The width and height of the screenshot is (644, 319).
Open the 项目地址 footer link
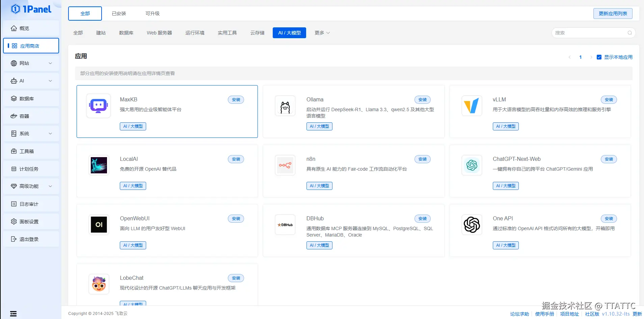569,314
